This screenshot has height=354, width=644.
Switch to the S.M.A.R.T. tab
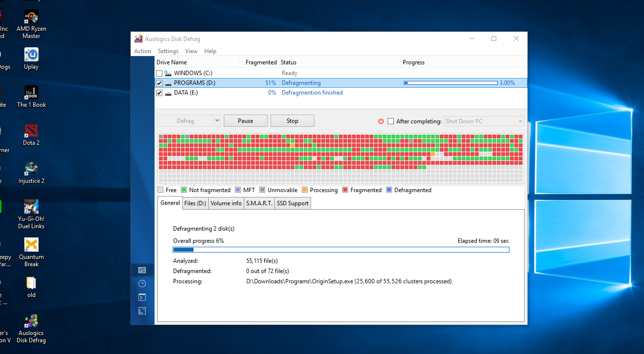coord(259,203)
